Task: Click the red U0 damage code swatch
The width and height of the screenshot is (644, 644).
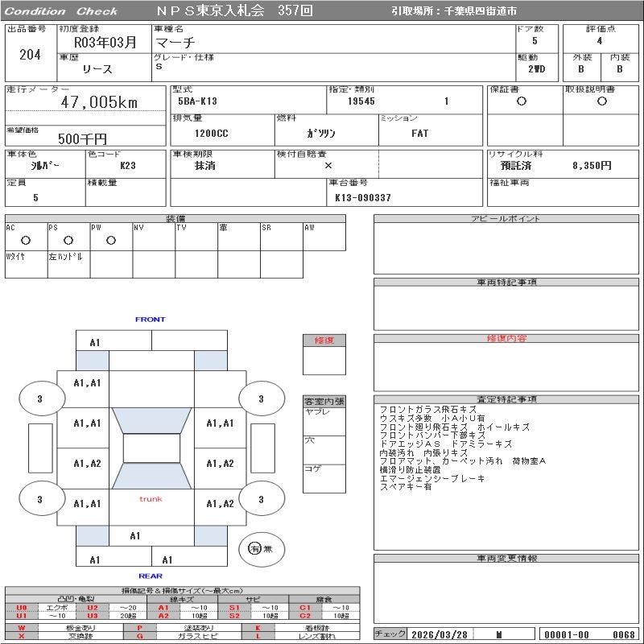Action: click(x=22, y=608)
